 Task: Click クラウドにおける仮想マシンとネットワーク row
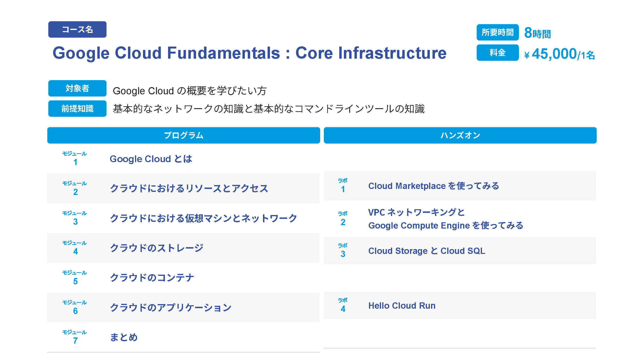(203, 218)
